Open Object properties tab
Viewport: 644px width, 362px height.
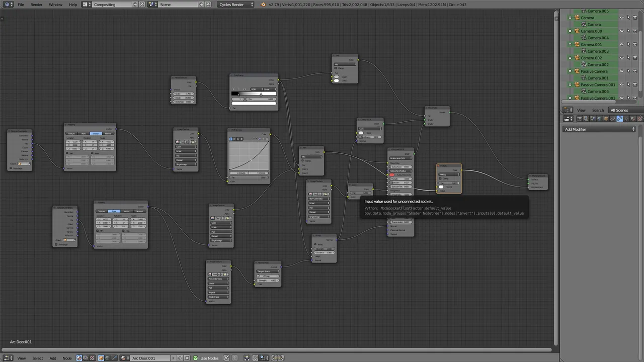(606, 119)
